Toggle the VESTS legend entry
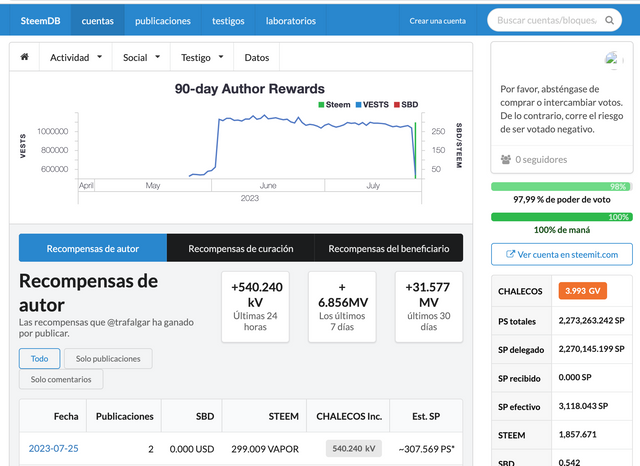640x466 pixels. pos(372,105)
